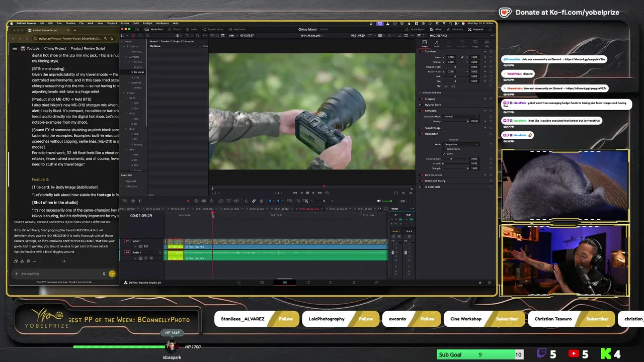Open the Composite Mode Normal dropdown
Viewport: 644px width, 362px height.
coord(460,116)
